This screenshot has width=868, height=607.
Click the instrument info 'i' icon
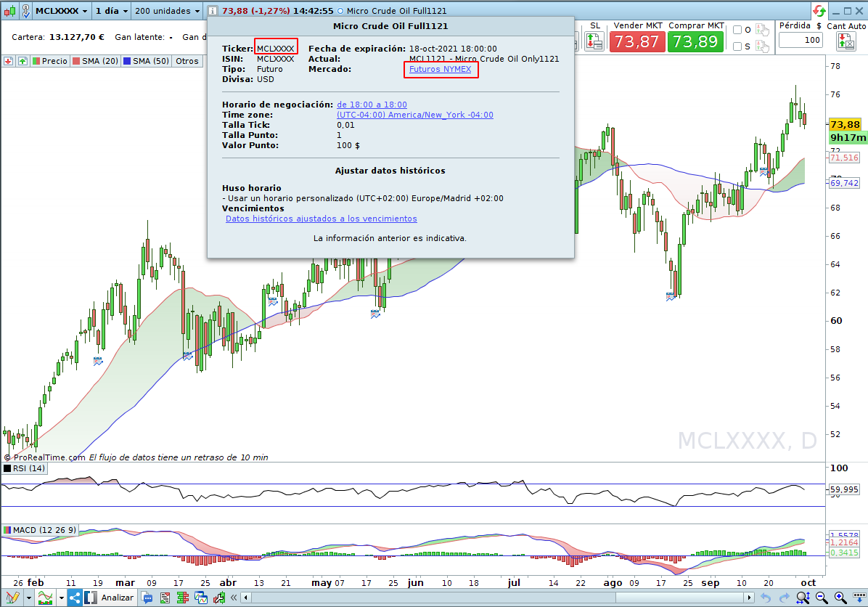[213, 10]
